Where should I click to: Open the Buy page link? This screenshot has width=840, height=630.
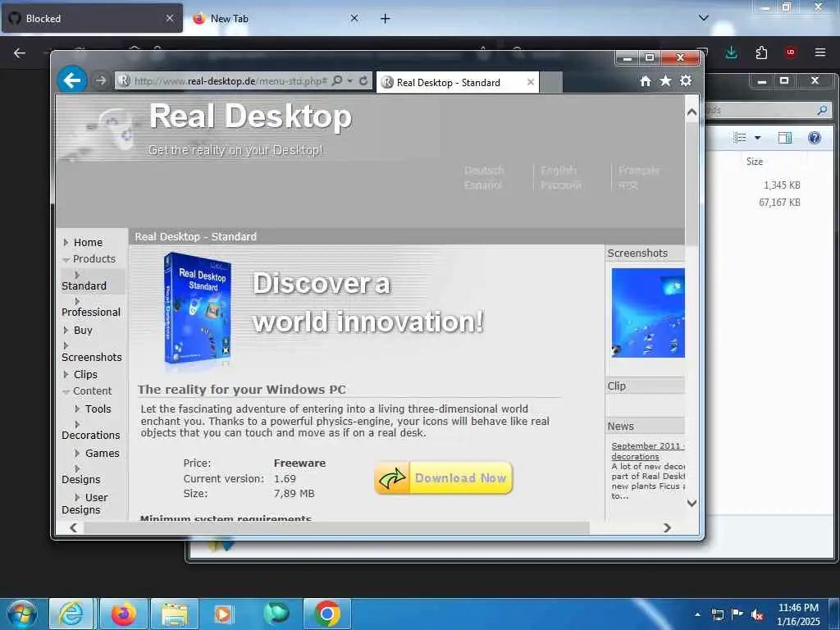click(x=83, y=330)
